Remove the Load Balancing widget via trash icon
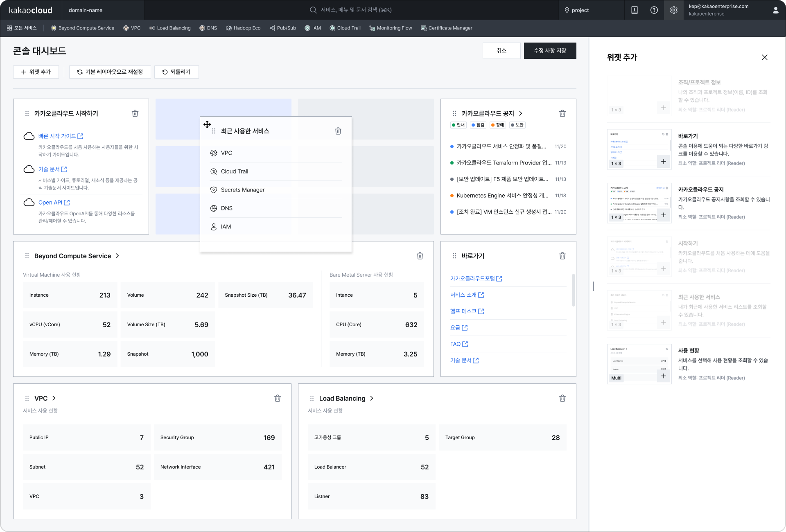This screenshot has height=532, width=786. [562, 398]
